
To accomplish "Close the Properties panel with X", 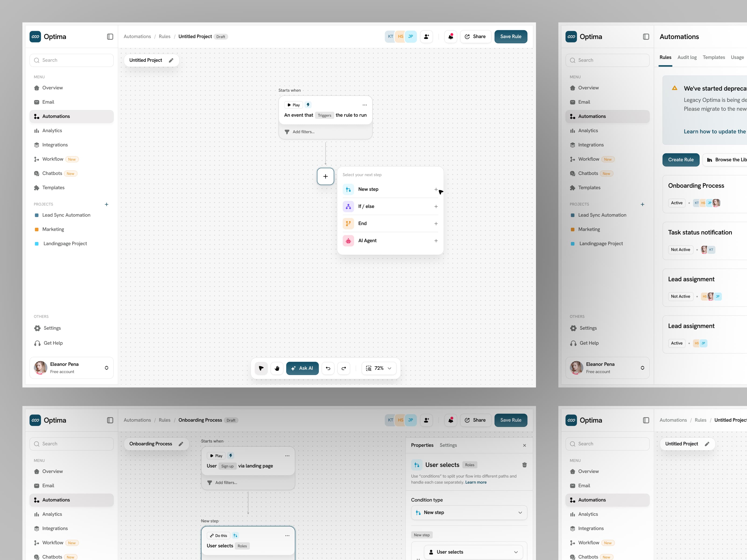I will 525,445.
